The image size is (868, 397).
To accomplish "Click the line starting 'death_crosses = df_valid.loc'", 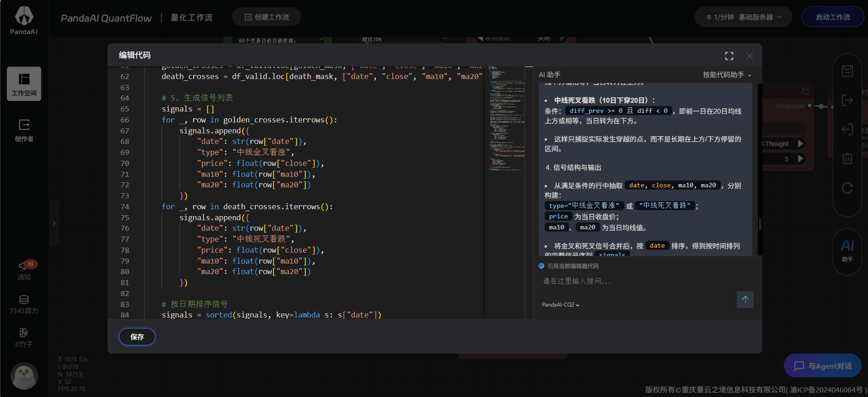I will click(x=322, y=76).
